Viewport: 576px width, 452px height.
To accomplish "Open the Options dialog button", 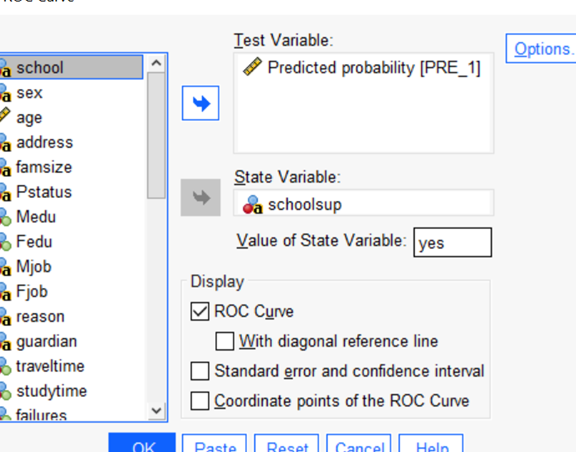I will pyautogui.click(x=541, y=49).
